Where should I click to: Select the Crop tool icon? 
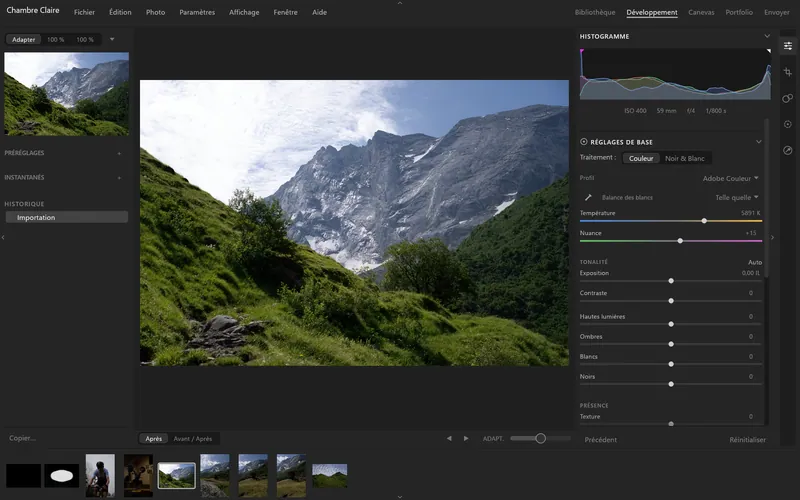(788, 72)
